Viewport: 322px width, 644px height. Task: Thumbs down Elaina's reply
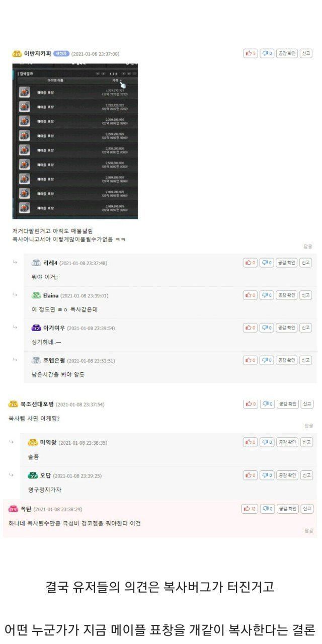click(x=267, y=295)
